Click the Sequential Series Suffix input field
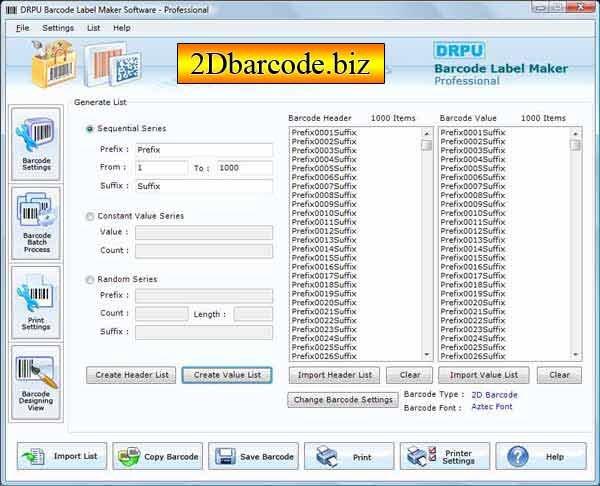 coord(204,186)
